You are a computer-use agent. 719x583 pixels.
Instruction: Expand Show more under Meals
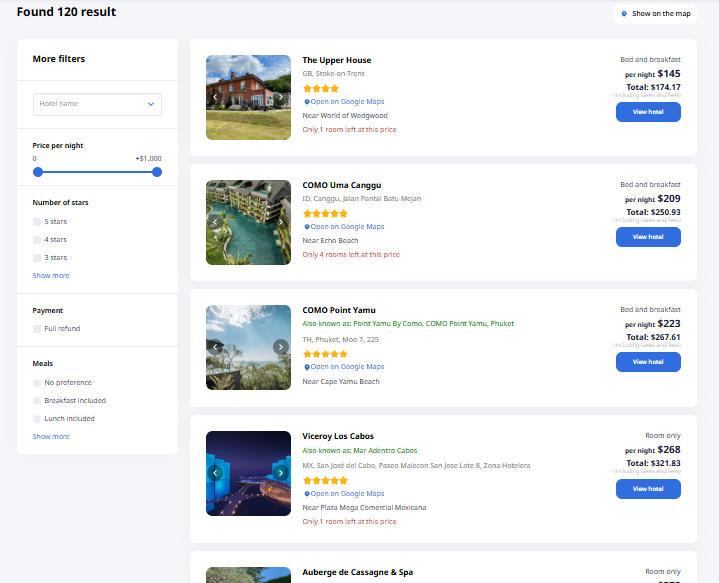[51, 437]
